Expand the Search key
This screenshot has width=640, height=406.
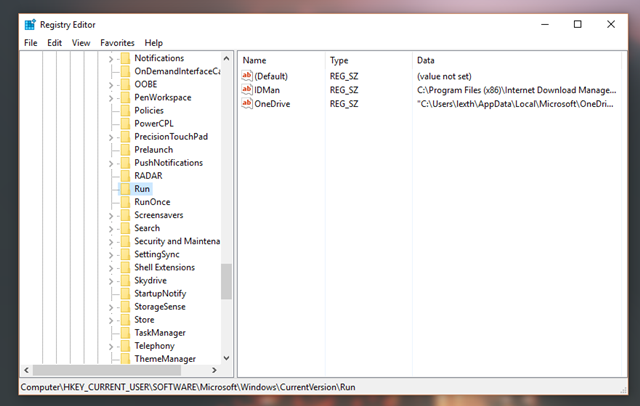click(x=111, y=229)
